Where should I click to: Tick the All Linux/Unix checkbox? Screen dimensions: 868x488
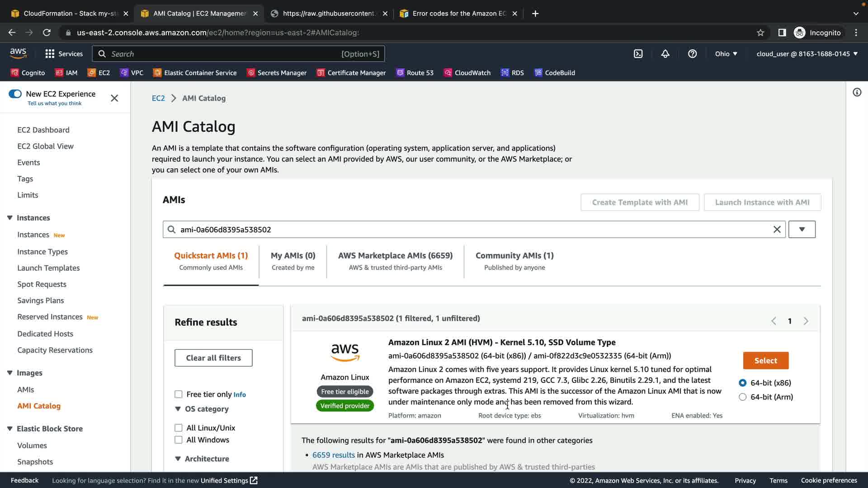pos(179,428)
